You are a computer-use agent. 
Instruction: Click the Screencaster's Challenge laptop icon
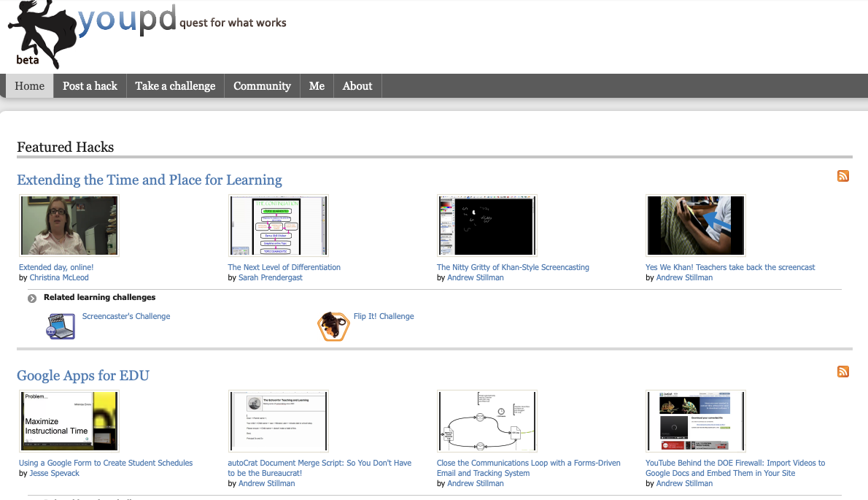(x=61, y=326)
